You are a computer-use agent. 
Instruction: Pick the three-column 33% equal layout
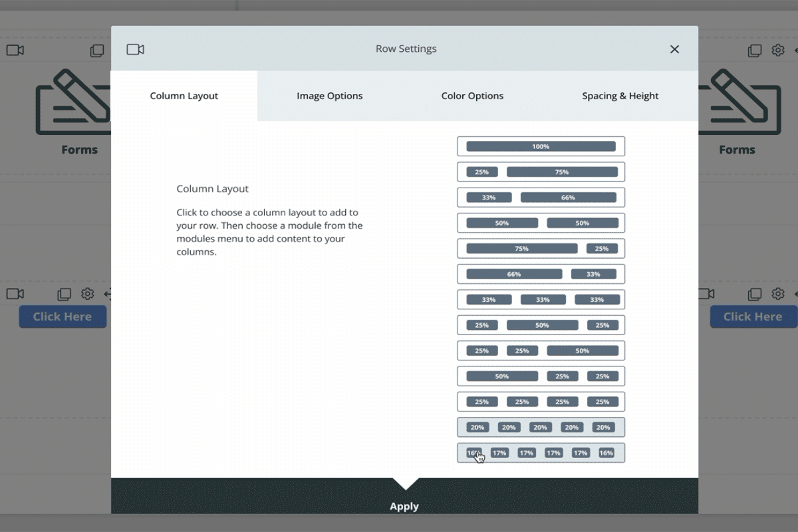[541, 299]
